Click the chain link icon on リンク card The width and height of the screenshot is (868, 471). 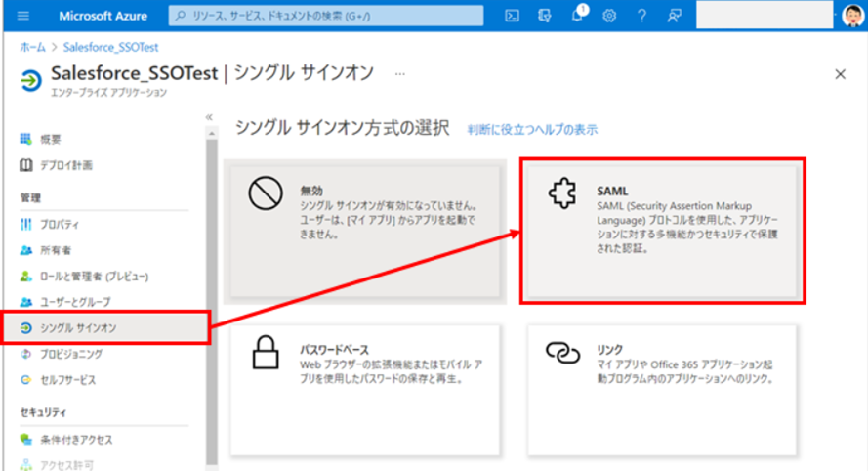pyautogui.click(x=562, y=353)
